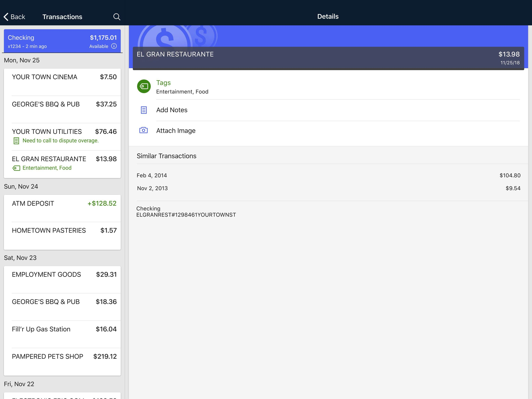Click the $9.54 similar transaction amount
Viewport: 532px width, 399px height.
click(x=513, y=188)
